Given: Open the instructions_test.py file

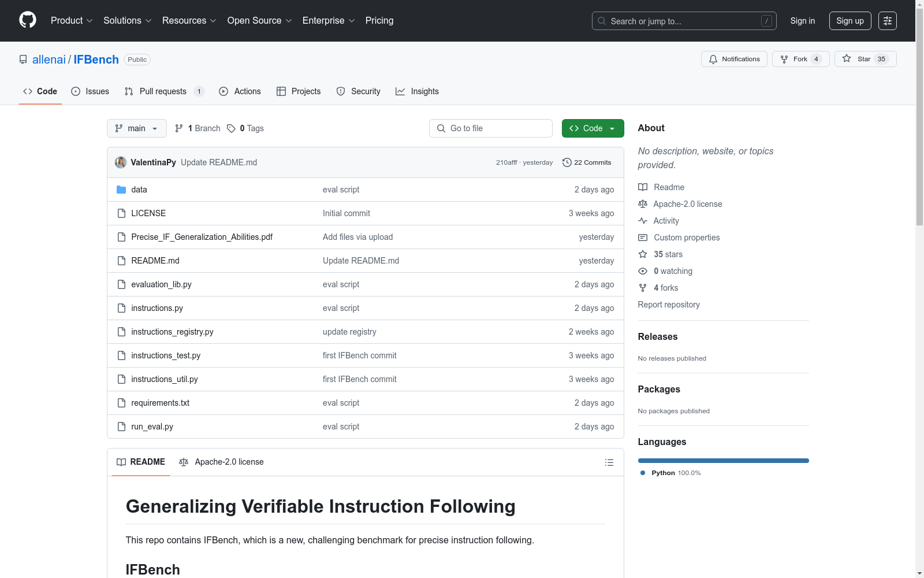Looking at the screenshot, I should click(x=166, y=355).
